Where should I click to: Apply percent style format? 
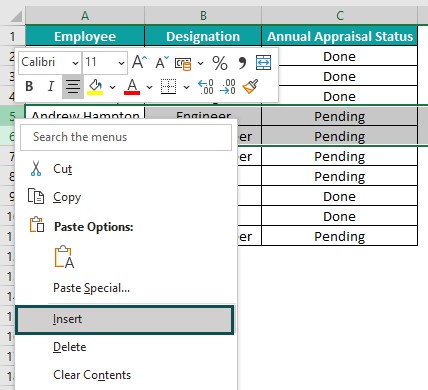click(x=220, y=63)
